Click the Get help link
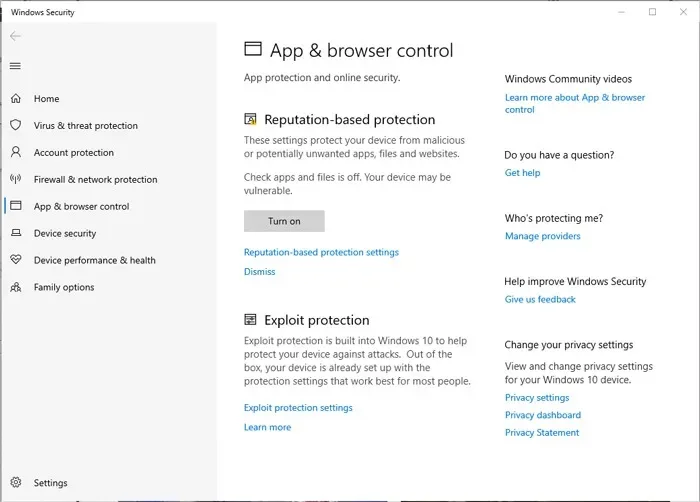 pos(522,173)
